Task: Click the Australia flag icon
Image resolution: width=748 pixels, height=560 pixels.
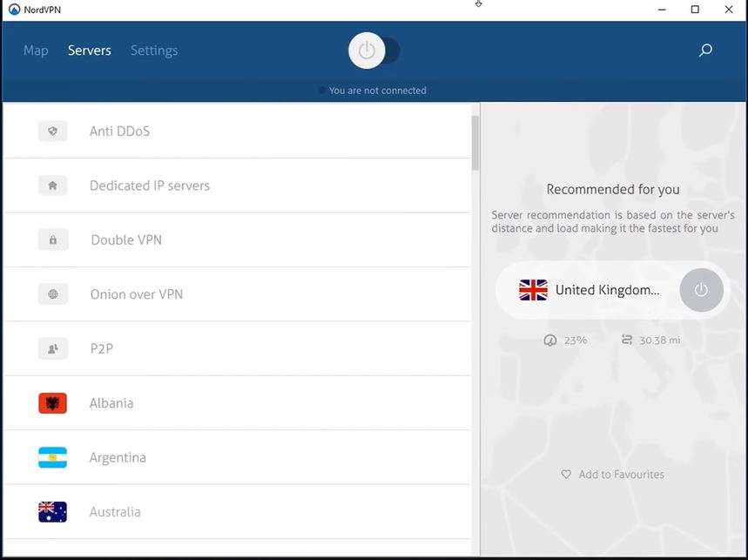Action: [52, 512]
